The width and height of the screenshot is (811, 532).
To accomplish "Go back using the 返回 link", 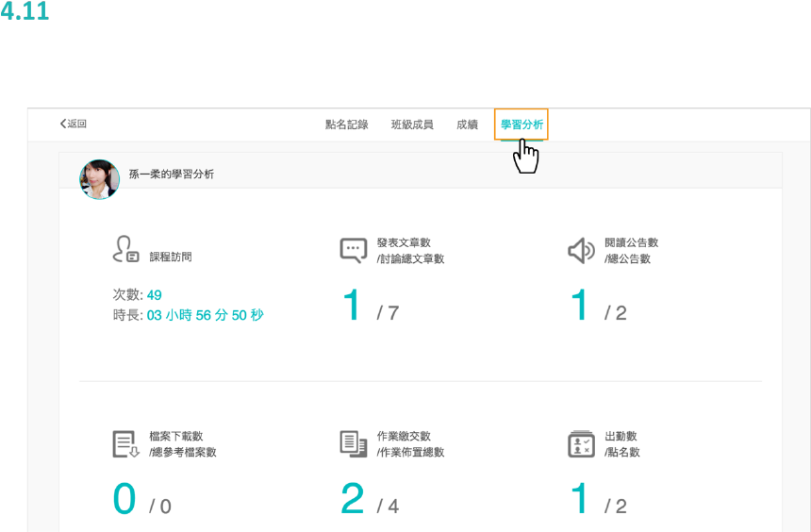I will pyautogui.click(x=77, y=125).
